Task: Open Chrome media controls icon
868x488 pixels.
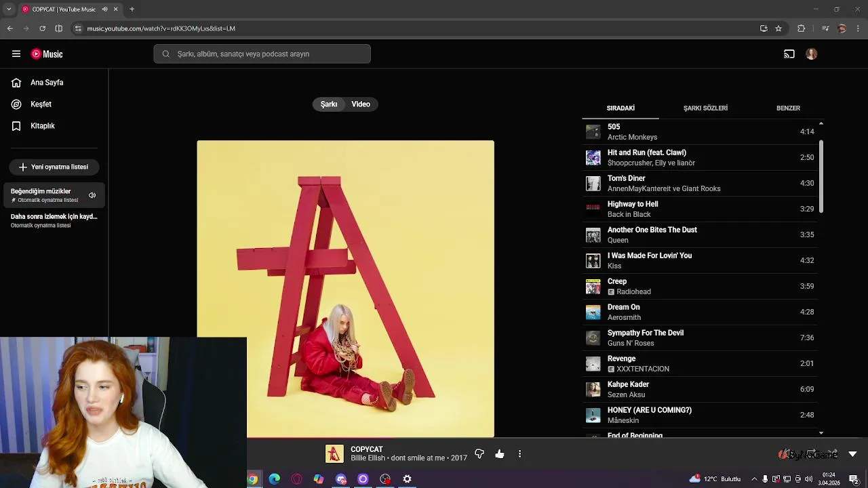Action: 825,28
